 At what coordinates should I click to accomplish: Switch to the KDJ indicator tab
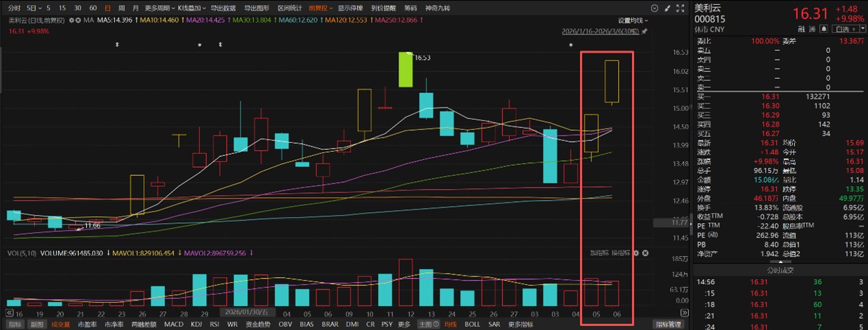(196, 324)
